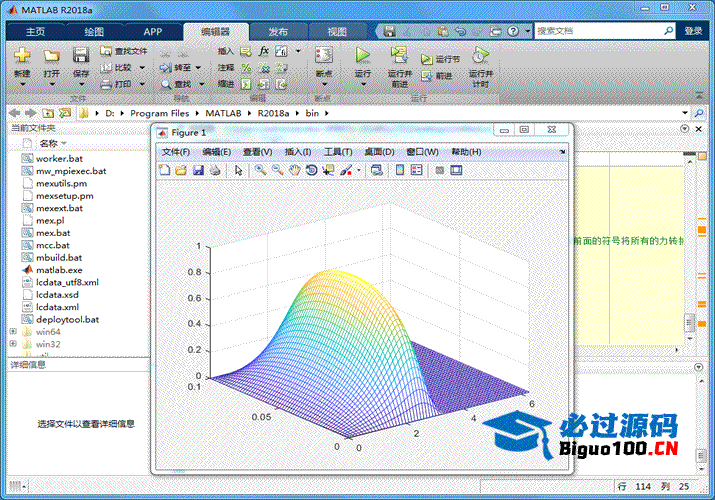Click the help question mark icon
The height and width of the screenshot is (500, 715).
tap(513, 31)
